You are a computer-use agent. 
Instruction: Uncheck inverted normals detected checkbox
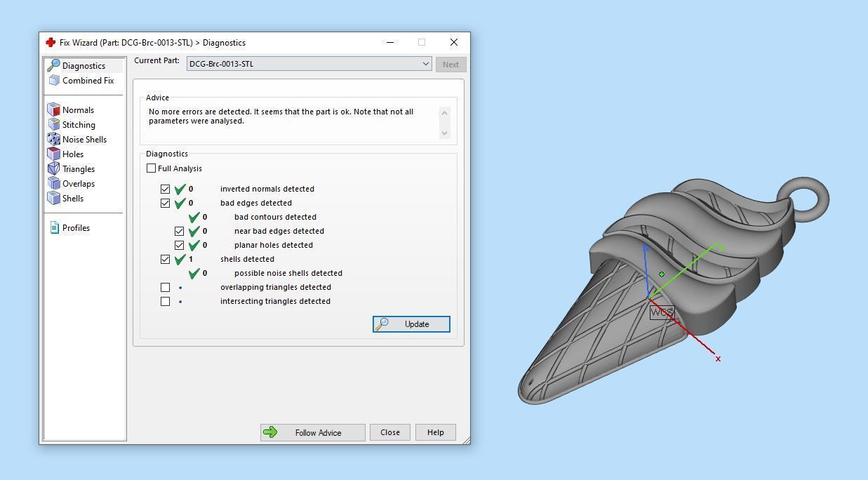click(165, 189)
